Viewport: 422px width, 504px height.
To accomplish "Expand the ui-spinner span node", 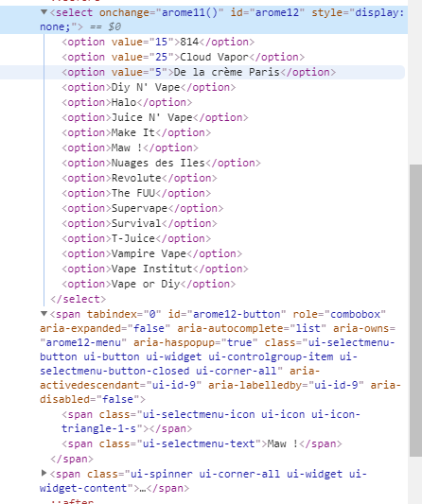I will coord(44,473).
